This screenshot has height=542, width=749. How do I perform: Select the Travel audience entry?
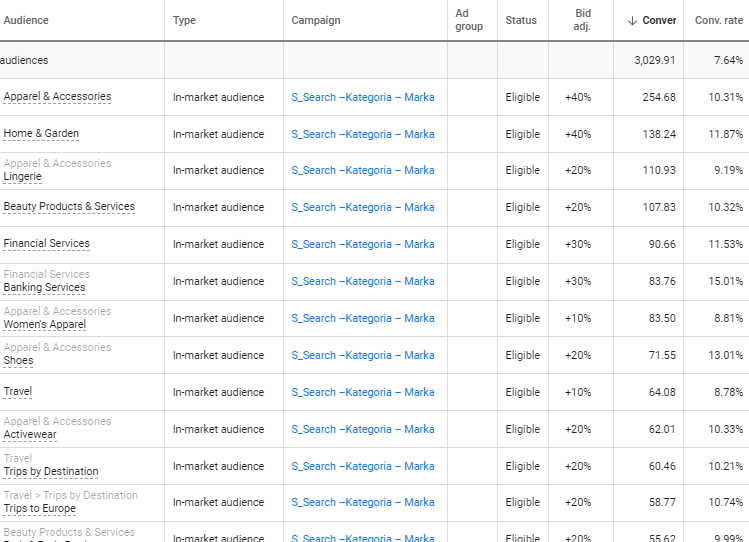[18, 392]
